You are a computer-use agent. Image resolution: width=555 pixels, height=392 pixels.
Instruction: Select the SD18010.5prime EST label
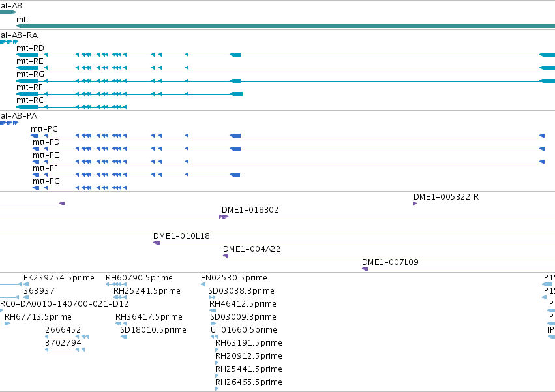153,331
